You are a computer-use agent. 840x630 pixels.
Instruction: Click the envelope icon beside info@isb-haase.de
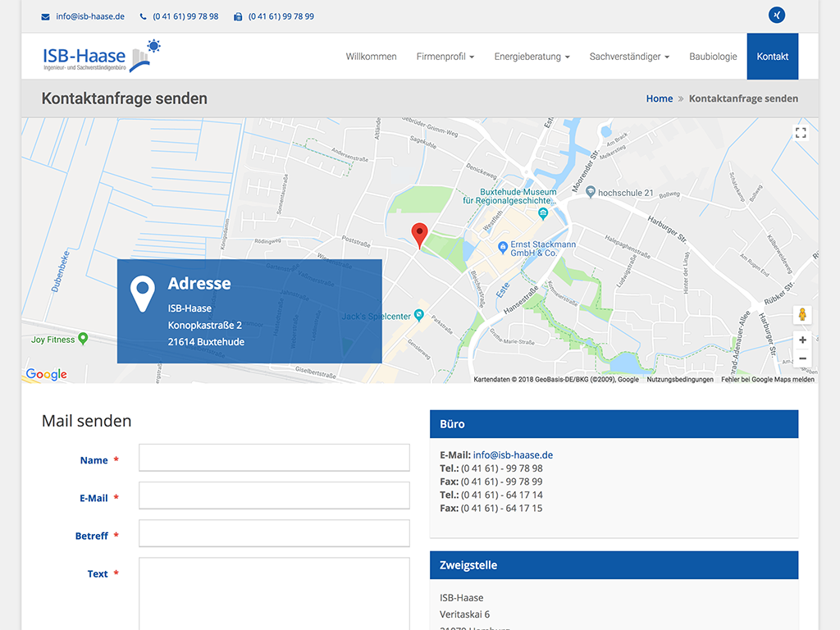[x=46, y=16]
